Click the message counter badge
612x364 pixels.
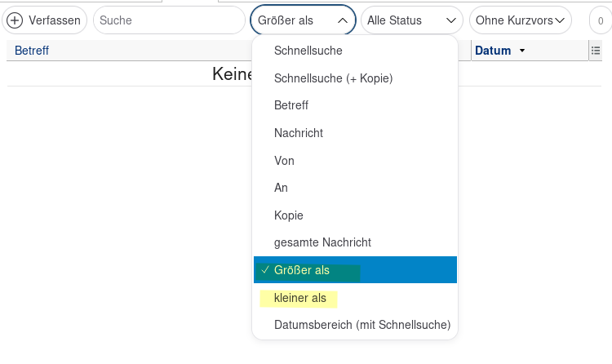(601, 20)
